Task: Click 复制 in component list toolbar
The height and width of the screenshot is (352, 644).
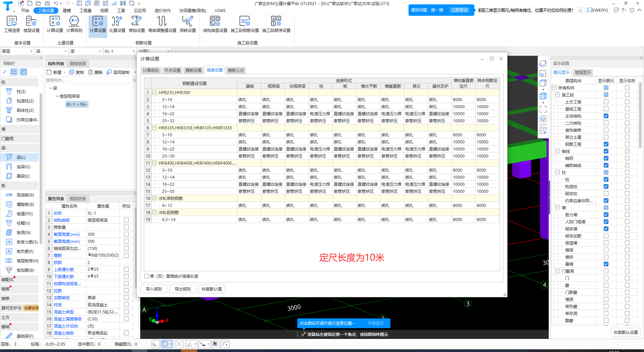Action: tap(76, 72)
